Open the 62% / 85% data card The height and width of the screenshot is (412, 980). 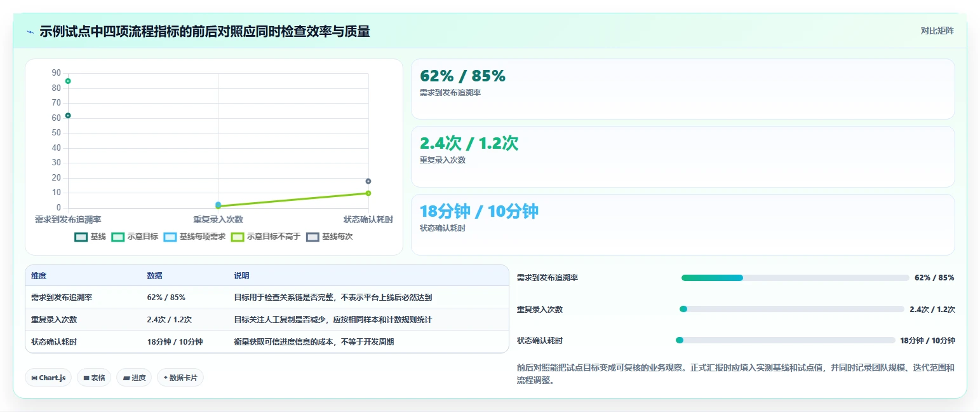pos(683,89)
